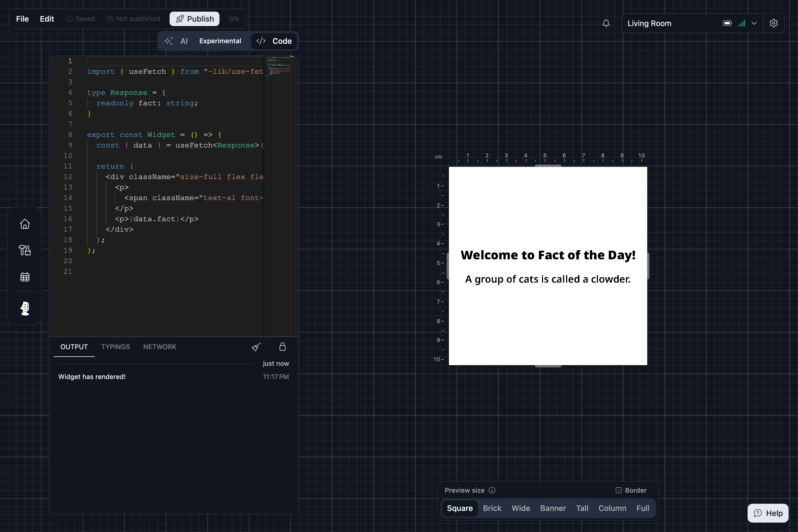Open the widget tools icon in the sidebar
Screen dimensions: 798x532
pos(25,250)
